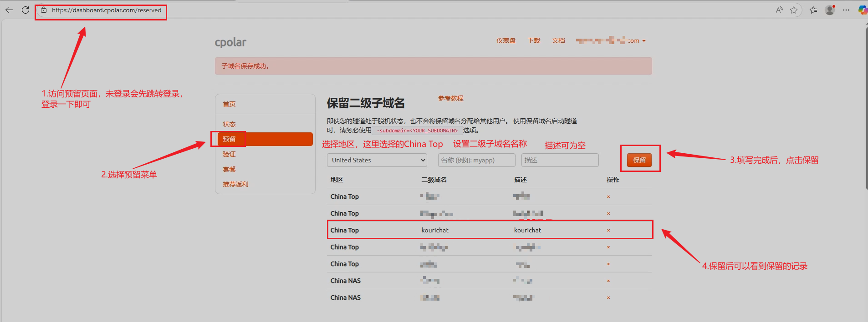Viewport: 868px width, 322px height.
Task: Click the 操作 column header
Action: [613, 180]
